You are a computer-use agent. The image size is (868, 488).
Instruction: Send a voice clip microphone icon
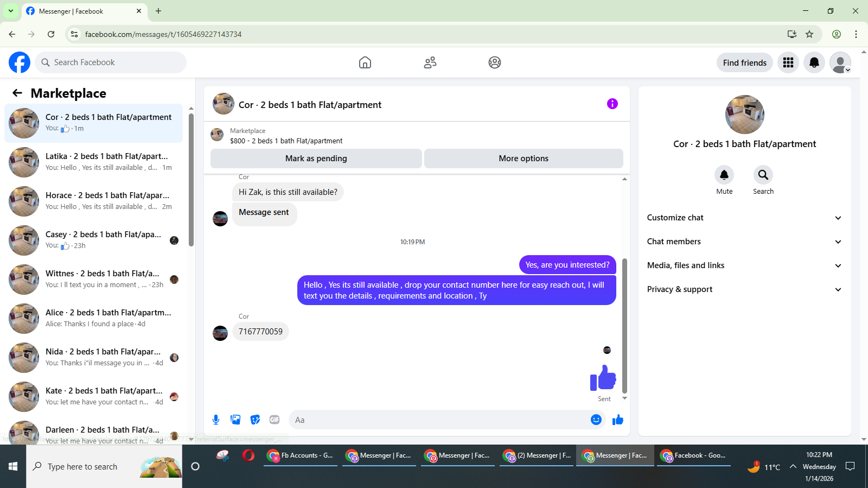[216, 420]
